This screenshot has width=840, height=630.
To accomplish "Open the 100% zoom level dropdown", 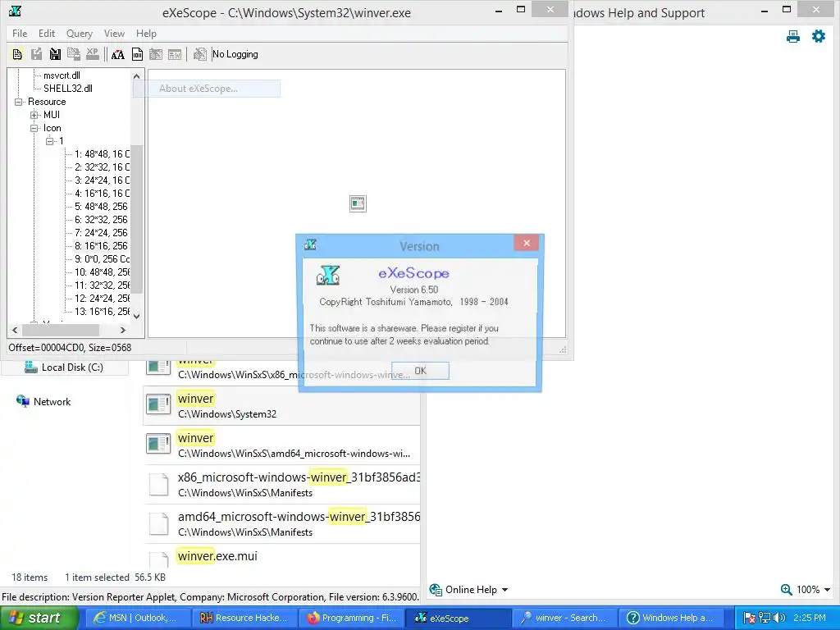I will tap(827, 590).
